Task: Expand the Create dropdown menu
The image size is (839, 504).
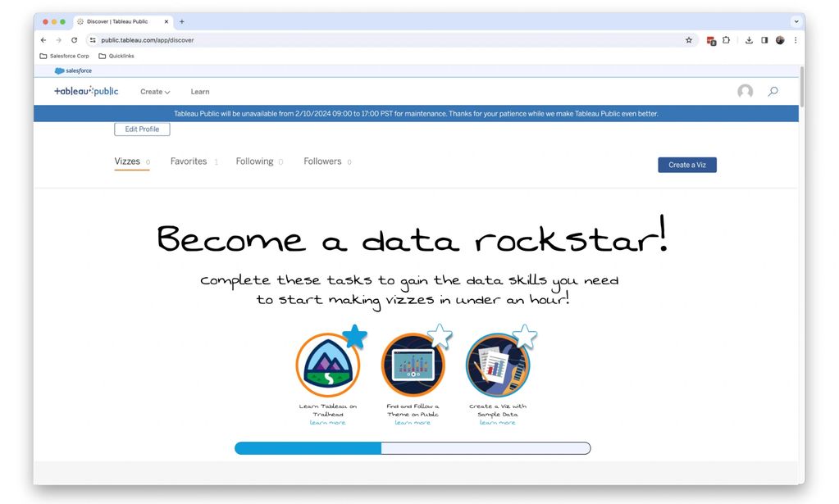Action: click(x=155, y=92)
